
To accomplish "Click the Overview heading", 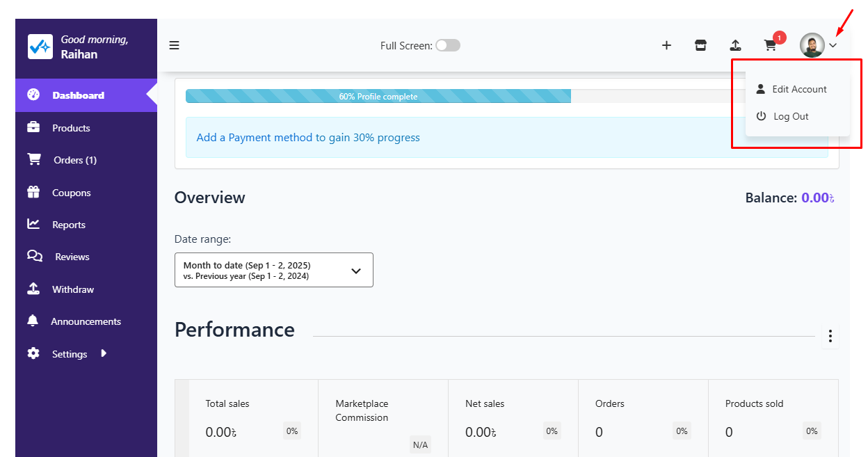I will (210, 198).
